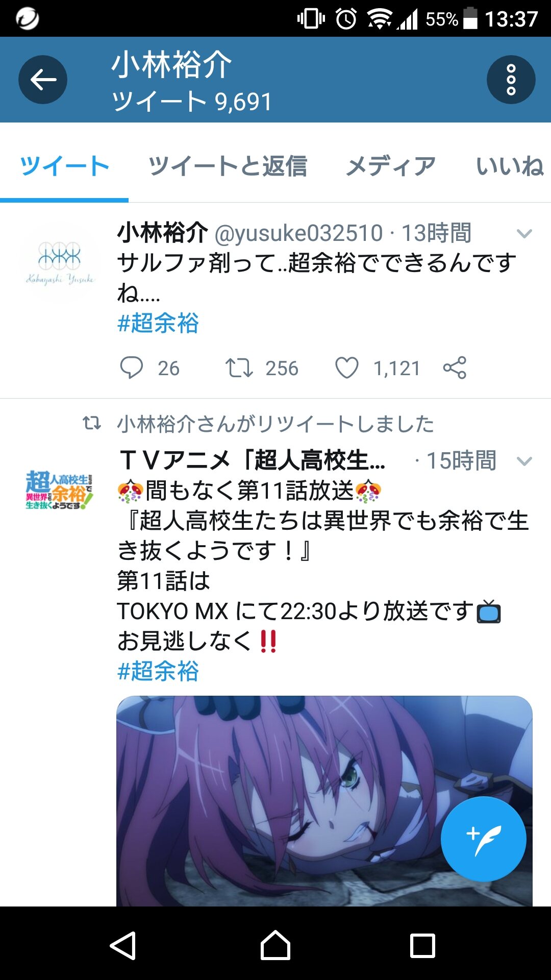This screenshot has width=551, height=980.
Task: Switch to the いいね tab
Action: coord(510,166)
